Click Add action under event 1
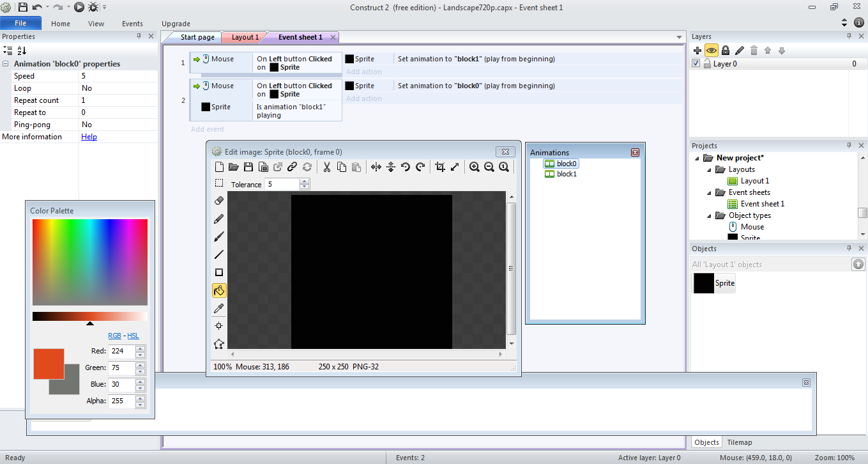Screen dimensions: 868x464 tap(364, 72)
